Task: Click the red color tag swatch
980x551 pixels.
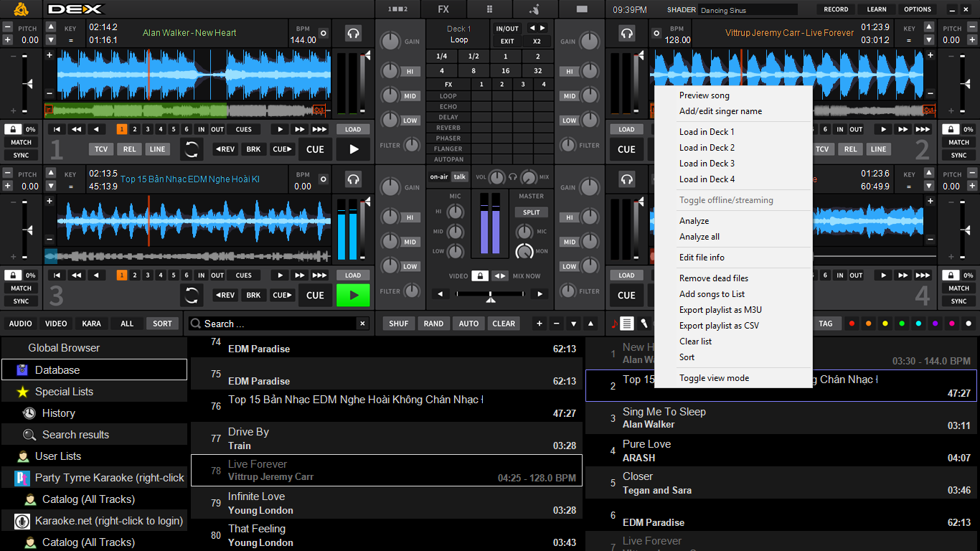Action: pos(852,324)
